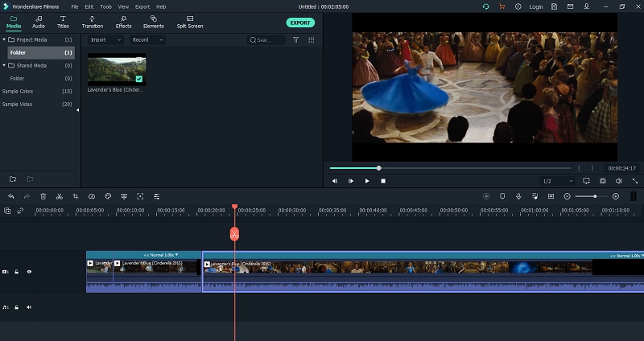Image resolution: width=644 pixels, height=341 pixels.
Task: Open the Tools menu
Action: 106,6
